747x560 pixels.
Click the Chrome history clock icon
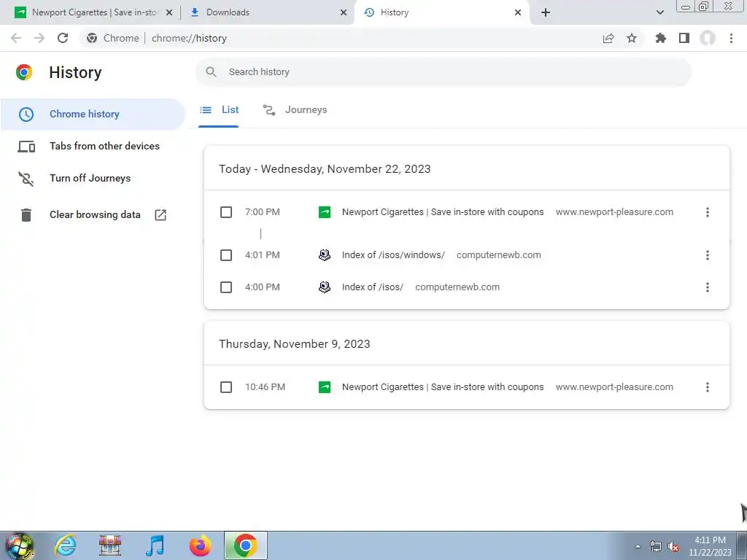pos(26,114)
